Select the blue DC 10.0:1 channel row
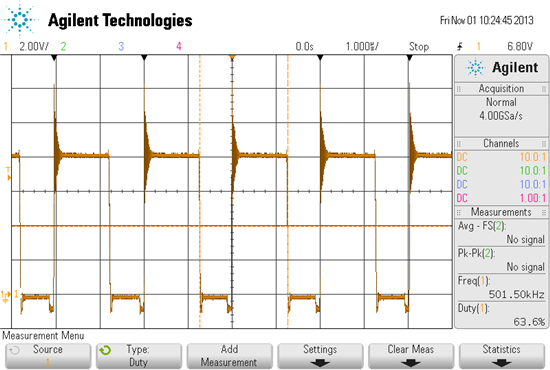Image resolution: width=550 pixels, height=370 pixels. pyautogui.click(x=502, y=184)
